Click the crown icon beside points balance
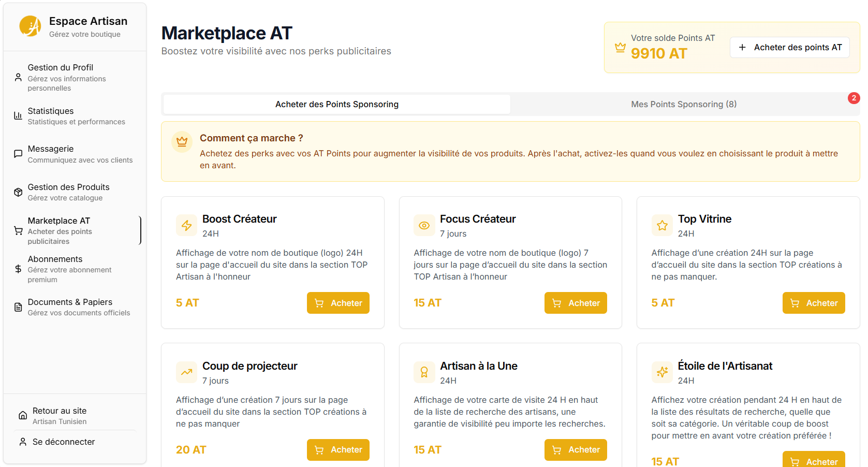 (620, 48)
